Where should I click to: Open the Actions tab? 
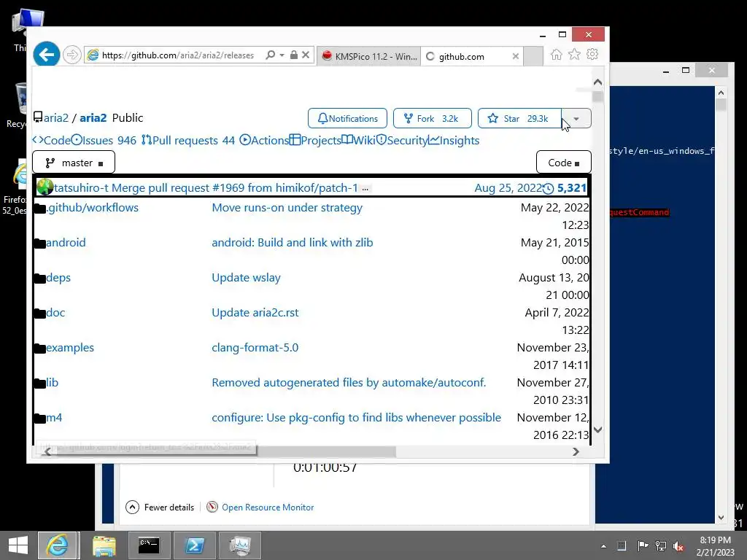[x=264, y=141]
